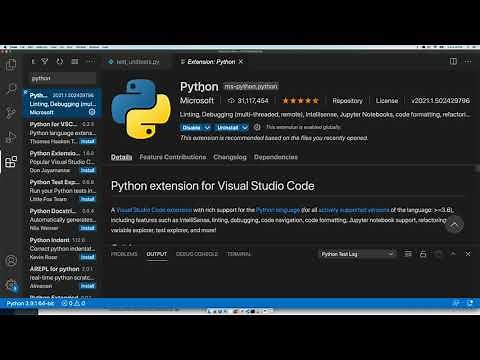Click the filter extensions funnel icon
Image resolution: width=480 pixels, height=360 pixels.
[x=44, y=61]
